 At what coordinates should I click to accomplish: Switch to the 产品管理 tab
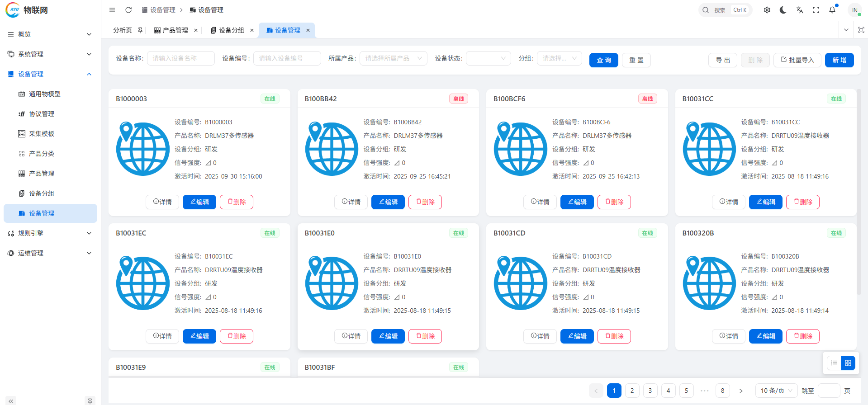coord(175,30)
